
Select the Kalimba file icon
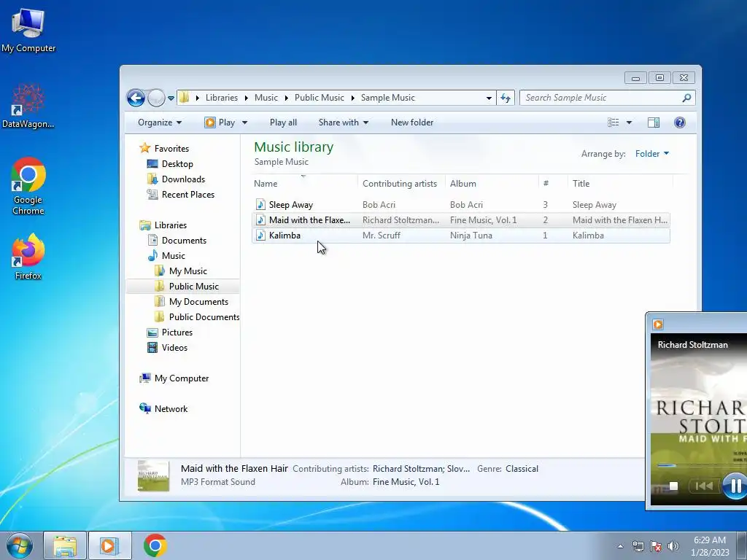pos(260,236)
